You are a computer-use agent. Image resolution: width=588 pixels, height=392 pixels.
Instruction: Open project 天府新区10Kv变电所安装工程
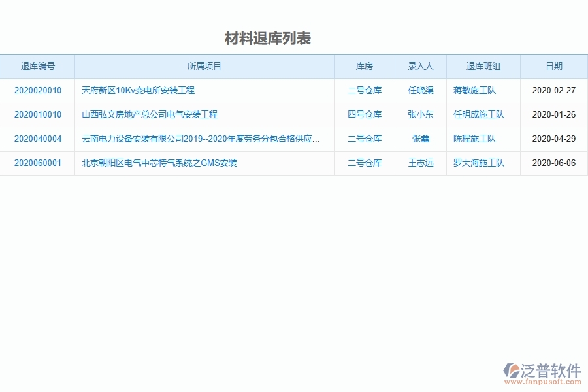pyautogui.click(x=140, y=90)
